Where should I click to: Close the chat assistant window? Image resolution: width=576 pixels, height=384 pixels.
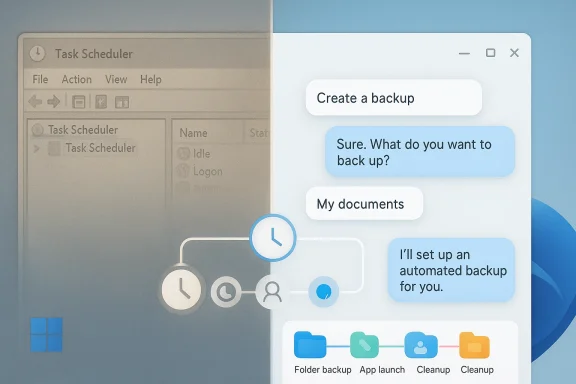(514, 53)
